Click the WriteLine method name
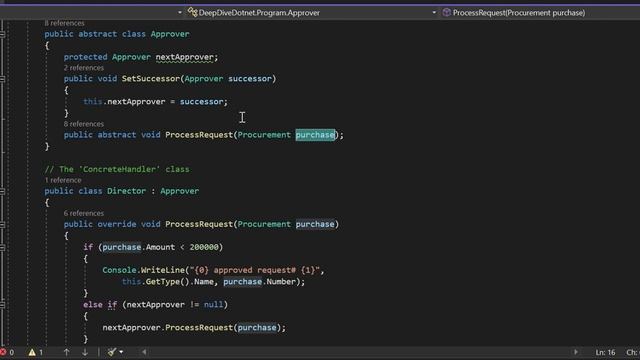The width and height of the screenshot is (640, 360). click(162, 270)
